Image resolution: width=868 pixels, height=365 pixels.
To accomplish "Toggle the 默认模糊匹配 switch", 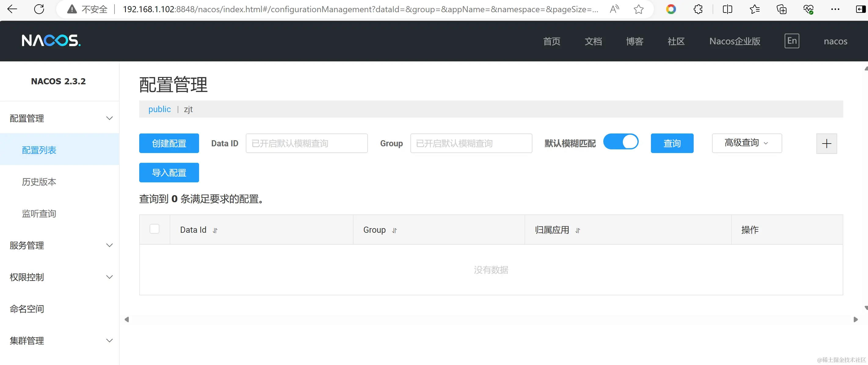I will pyautogui.click(x=620, y=141).
